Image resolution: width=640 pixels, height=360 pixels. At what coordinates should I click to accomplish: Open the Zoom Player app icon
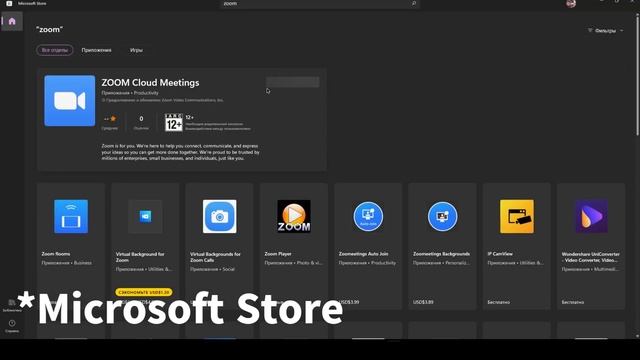click(294, 216)
